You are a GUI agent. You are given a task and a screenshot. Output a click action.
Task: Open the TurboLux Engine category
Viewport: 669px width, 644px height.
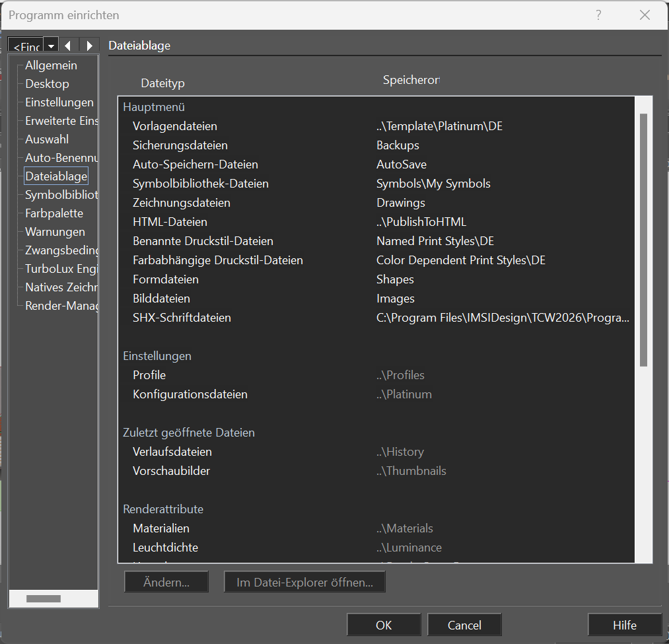coord(61,269)
